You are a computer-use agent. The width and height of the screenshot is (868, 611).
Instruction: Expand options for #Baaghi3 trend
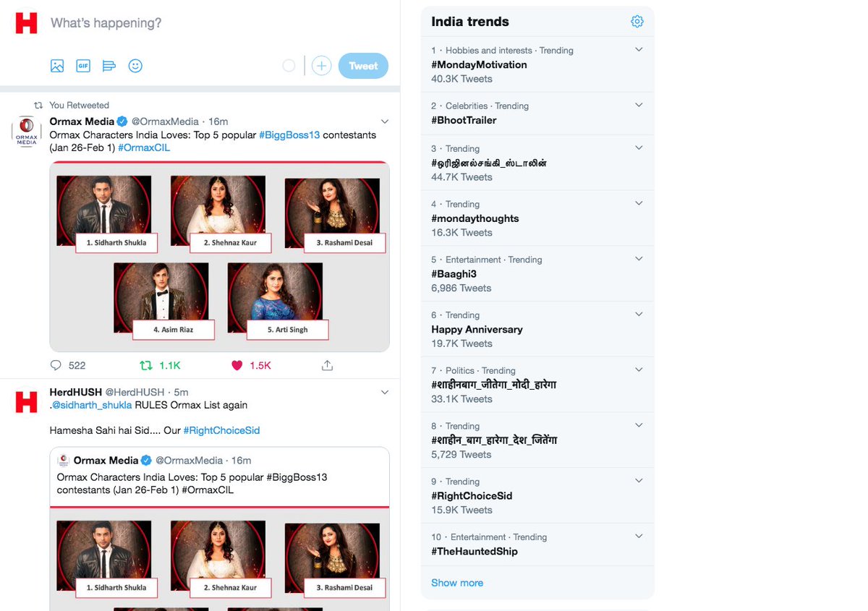coord(639,259)
